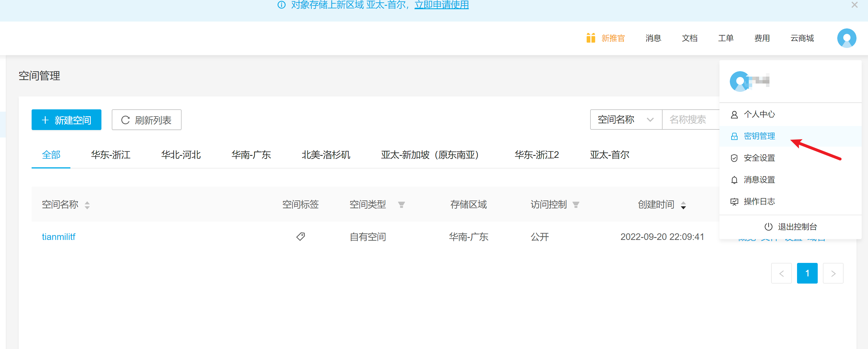Expand the 空间名称 search-type dropdown

[626, 119]
